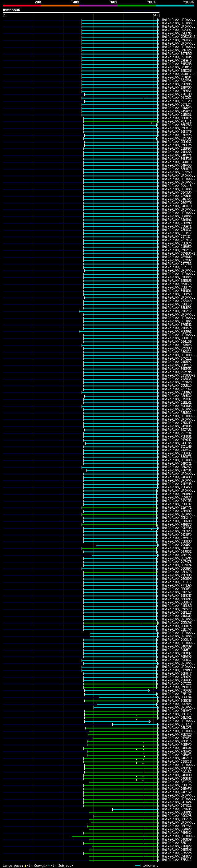Select the UniRef100_Q6BME5 hit label
Screen dimensions: 197x868
[177, 626]
